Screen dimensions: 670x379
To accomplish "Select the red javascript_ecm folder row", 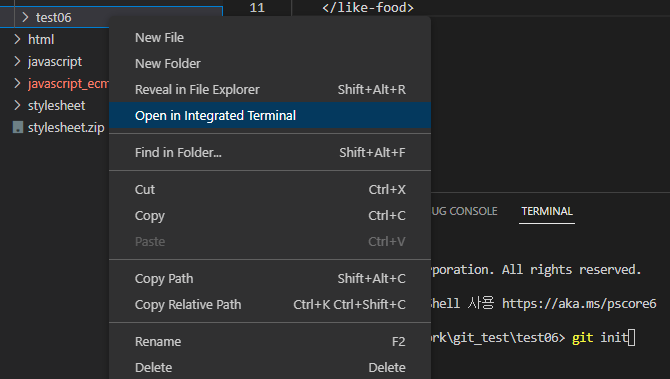I will tap(55, 83).
